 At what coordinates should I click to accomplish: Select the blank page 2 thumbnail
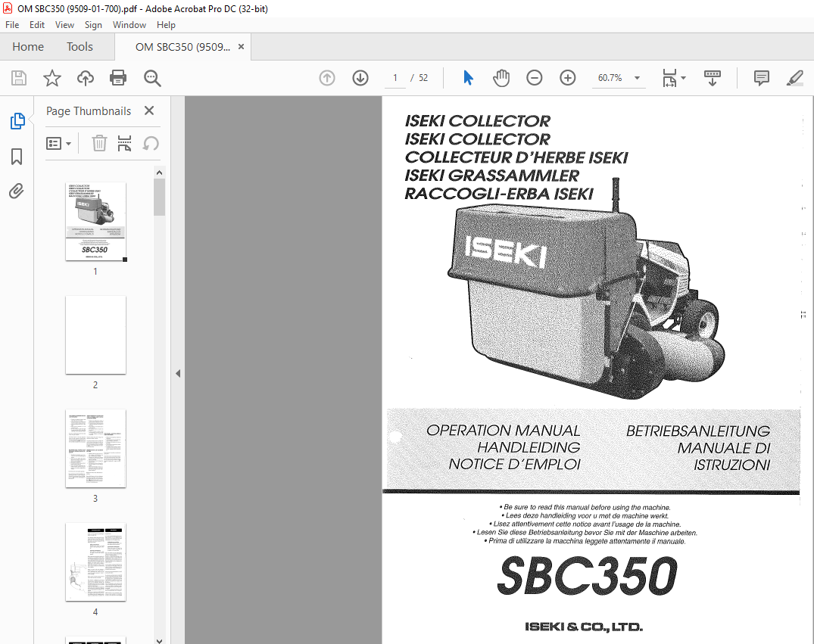(x=95, y=334)
